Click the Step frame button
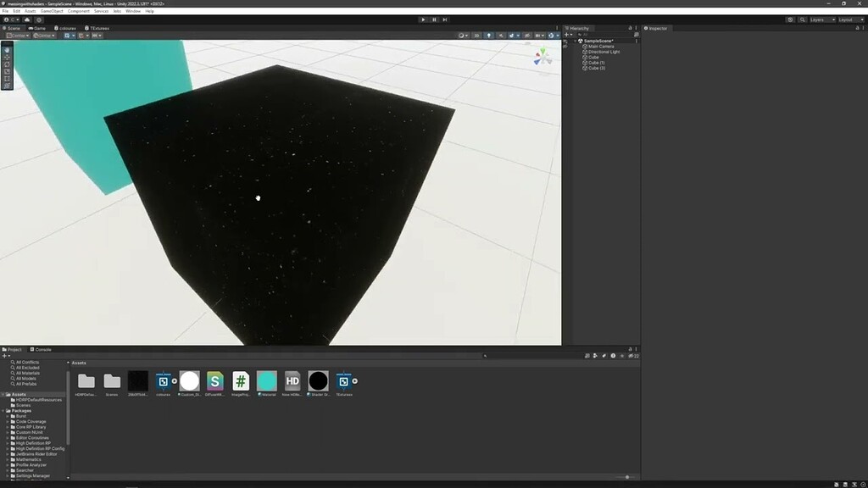This screenshot has height=488, width=868. click(x=444, y=19)
